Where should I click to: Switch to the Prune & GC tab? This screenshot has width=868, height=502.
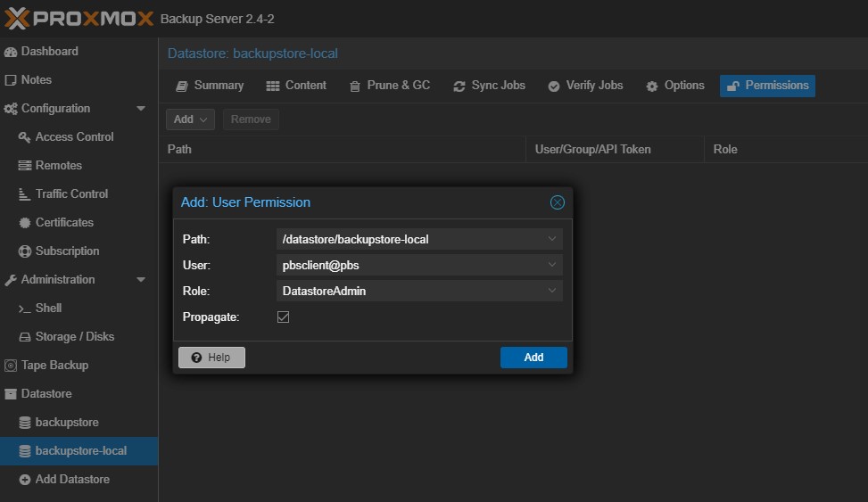tap(389, 86)
